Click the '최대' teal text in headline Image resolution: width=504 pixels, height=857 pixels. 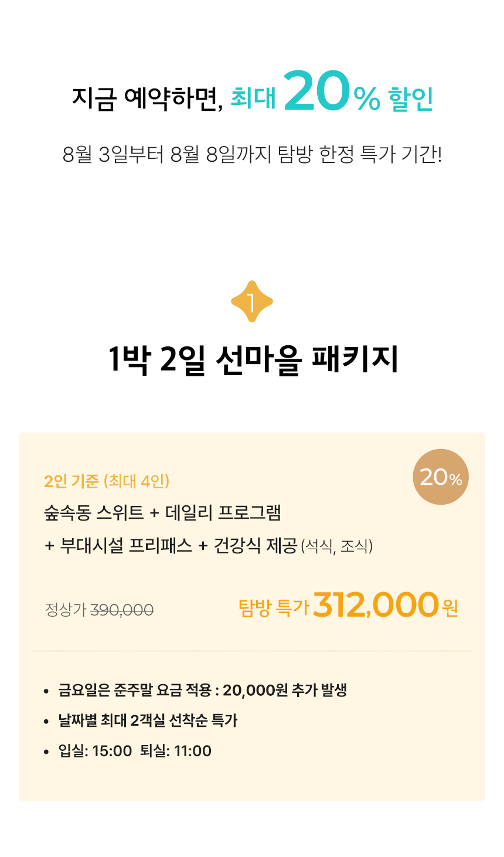[x=253, y=98]
